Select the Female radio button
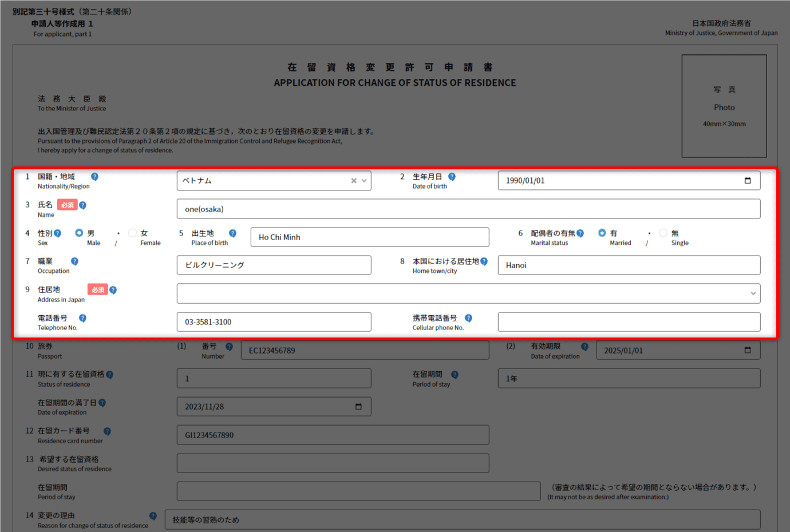790x532 pixels. pos(132,233)
